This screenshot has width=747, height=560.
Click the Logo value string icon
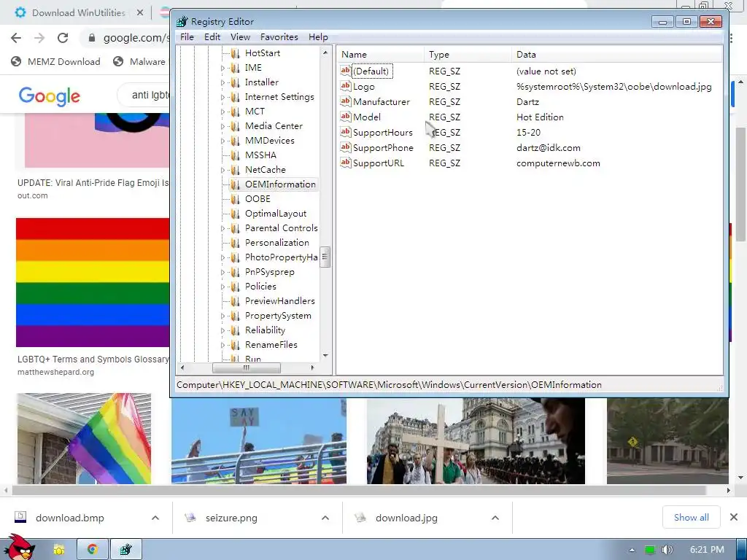[x=345, y=86]
